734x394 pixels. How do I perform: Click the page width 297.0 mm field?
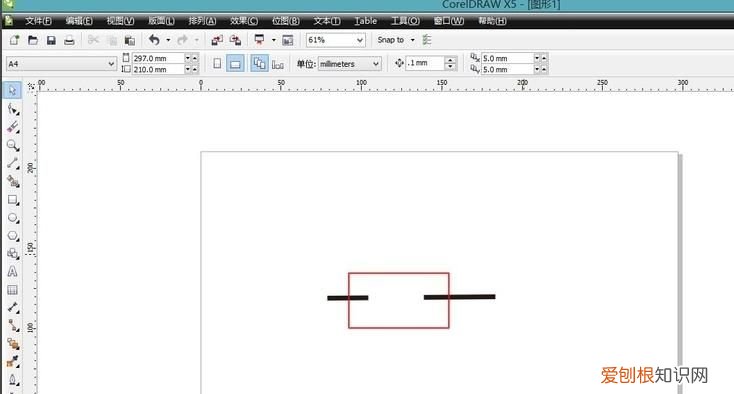point(158,58)
